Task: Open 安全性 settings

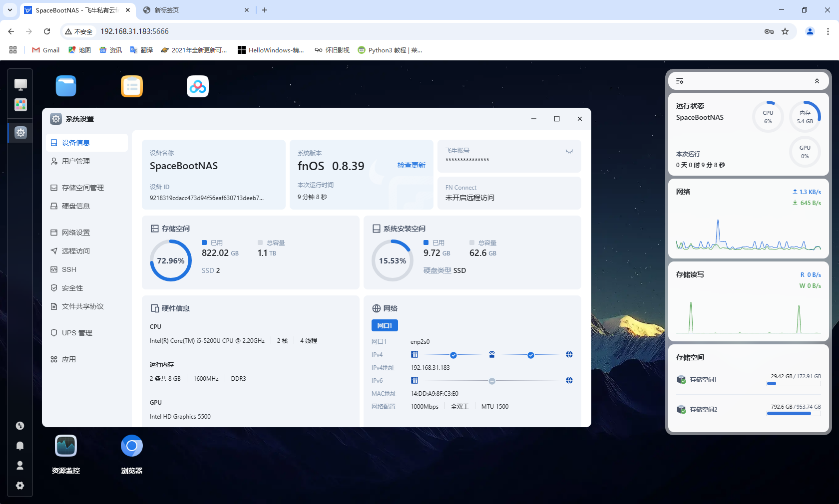Action: [x=87, y=288]
